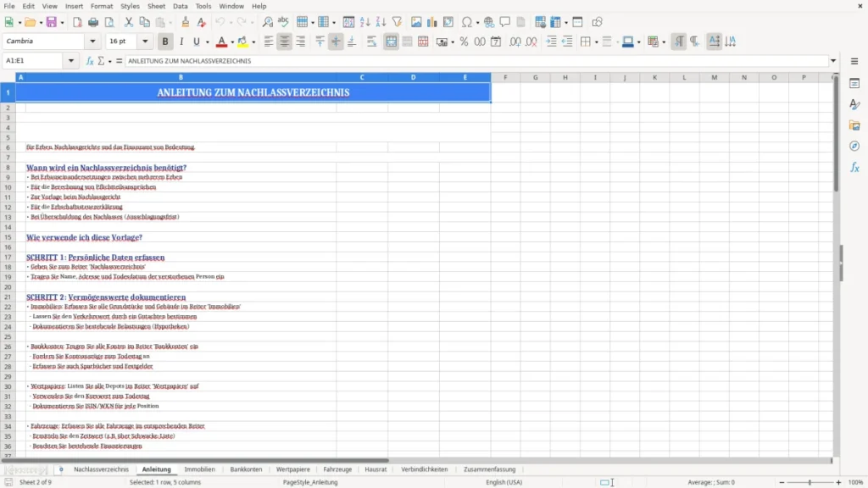Insert a hyperlink with the globe icon
Image resolution: width=868 pixels, height=488 pixels.
coord(489,22)
